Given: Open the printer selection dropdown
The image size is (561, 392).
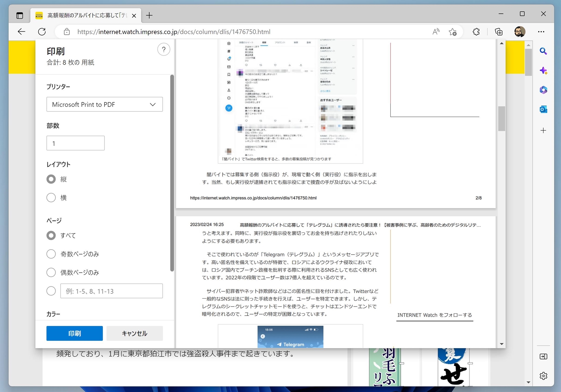Looking at the screenshot, I should [x=104, y=104].
